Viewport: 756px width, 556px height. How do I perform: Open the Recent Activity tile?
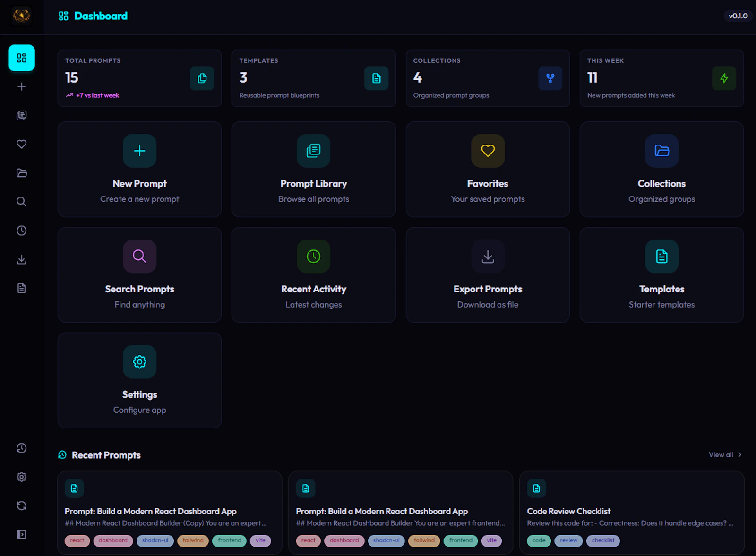coord(314,275)
